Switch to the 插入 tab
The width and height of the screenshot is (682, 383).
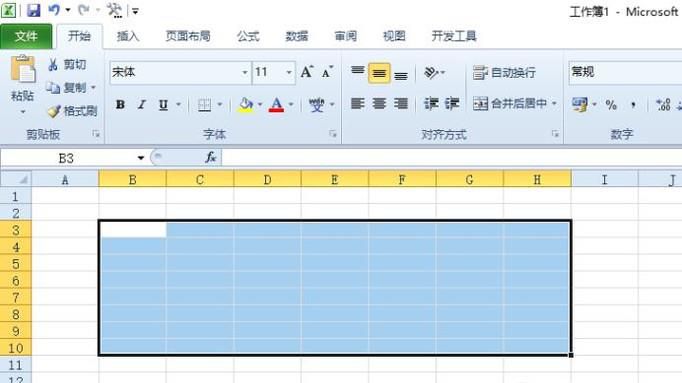click(128, 36)
